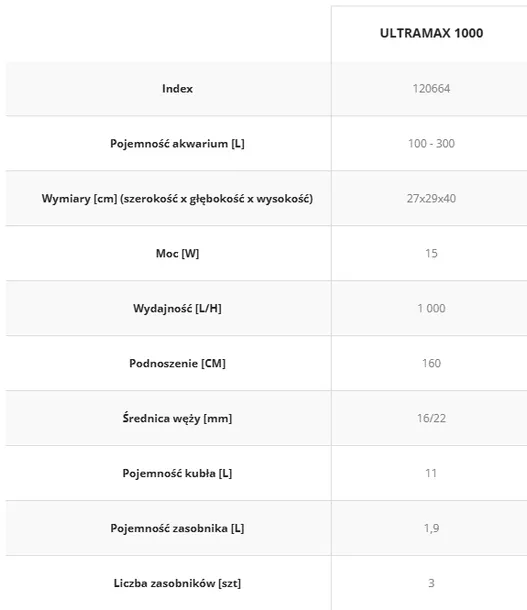
Task: Select the Wymiary [cm] row label
Action: (x=177, y=199)
